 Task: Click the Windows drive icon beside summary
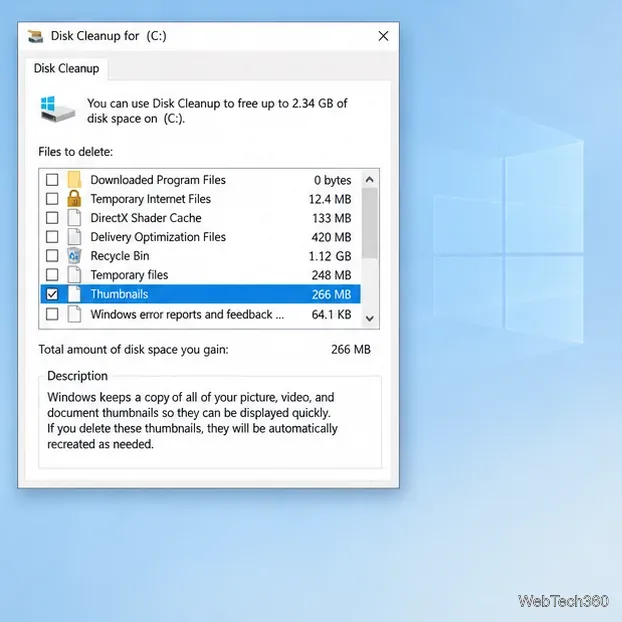[58, 109]
